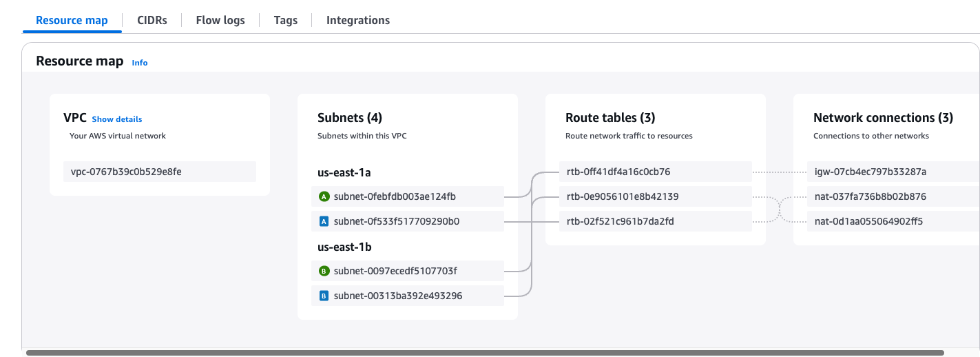Click the Resource map tab
Viewport: 980px width, 357px height.
coord(72,20)
